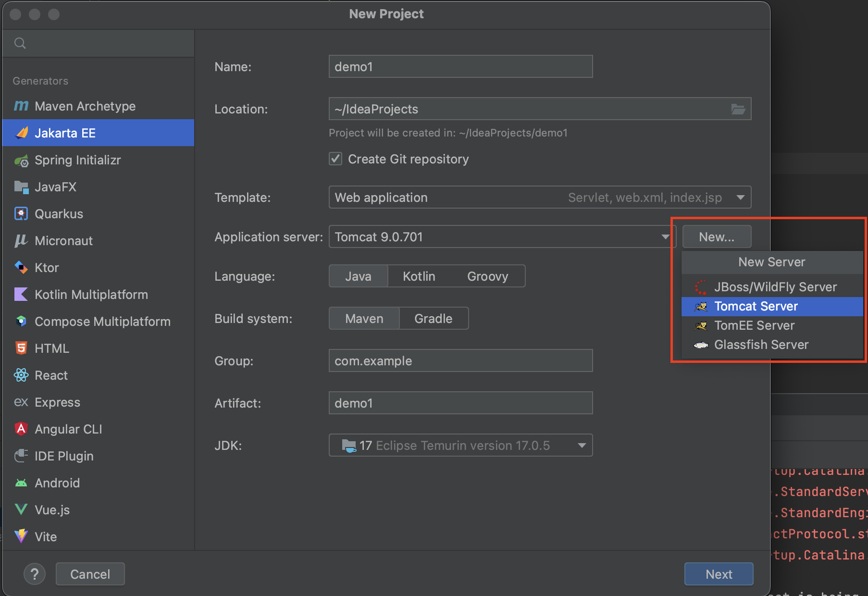Click the search magnifier icon in the sidebar
The image size is (868, 596).
tap(20, 43)
